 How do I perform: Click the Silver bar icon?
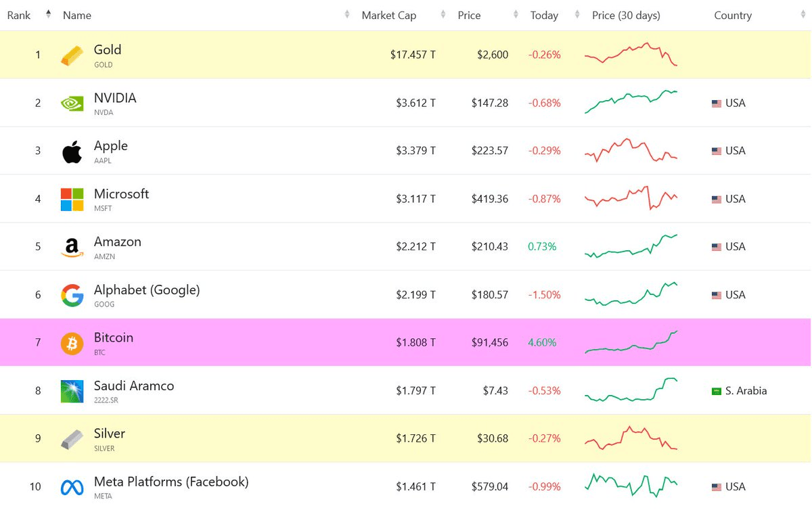pos(72,440)
